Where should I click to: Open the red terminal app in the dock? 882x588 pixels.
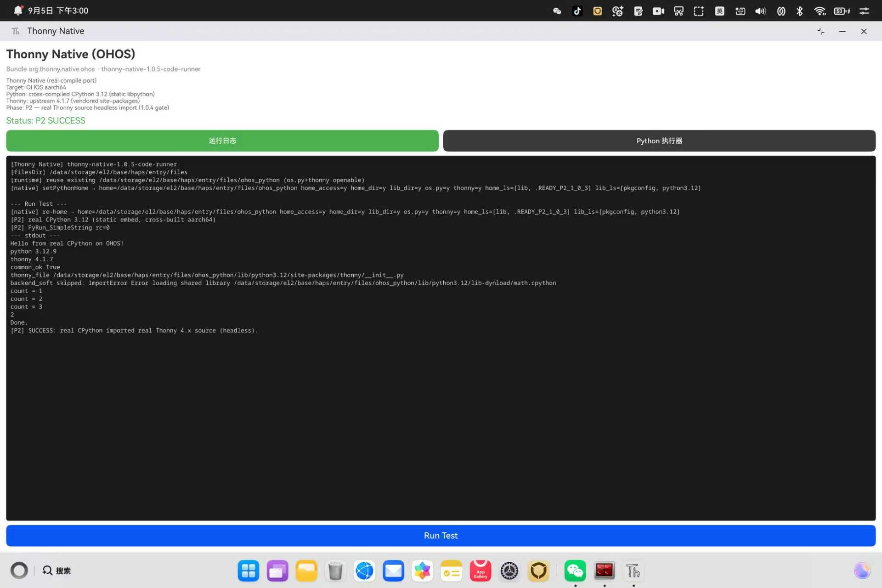[604, 571]
